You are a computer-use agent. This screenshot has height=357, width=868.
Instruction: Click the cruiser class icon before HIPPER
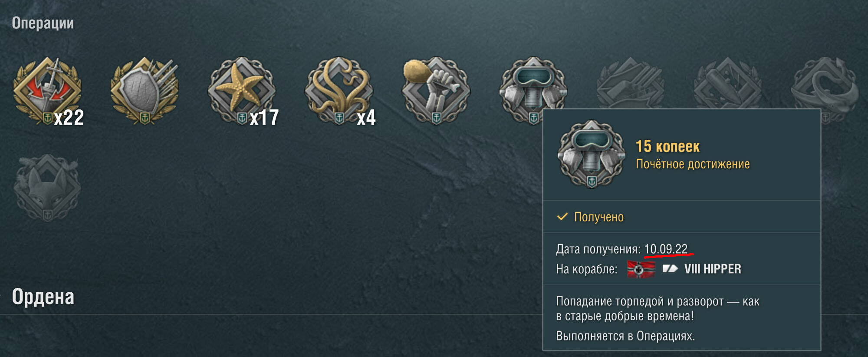670,269
